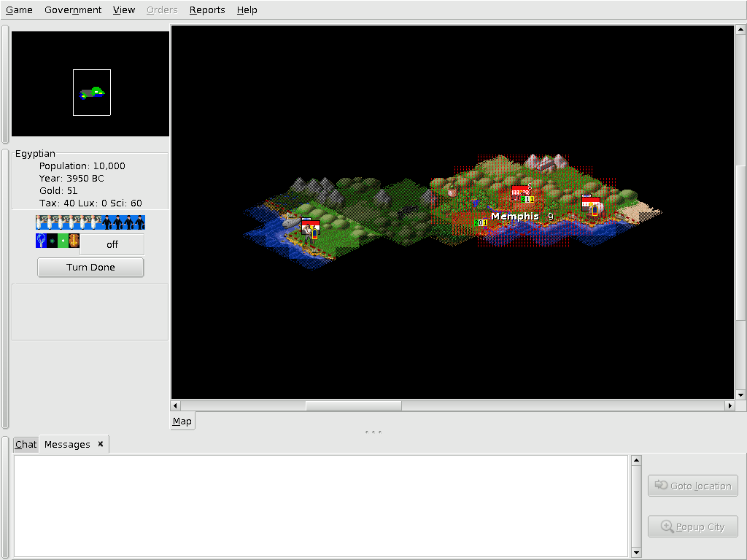747x560 pixels.
Task: Click the global warming indicator icon
Action: tap(52, 241)
